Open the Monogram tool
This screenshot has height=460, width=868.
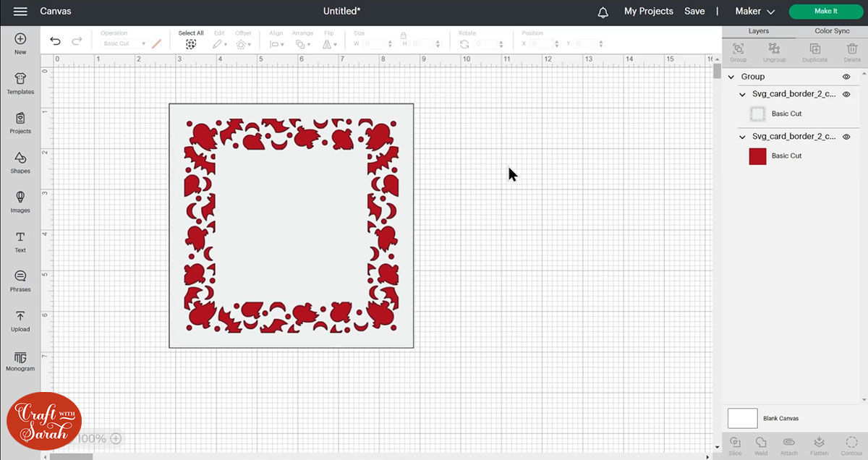pyautogui.click(x=20, y=360)
